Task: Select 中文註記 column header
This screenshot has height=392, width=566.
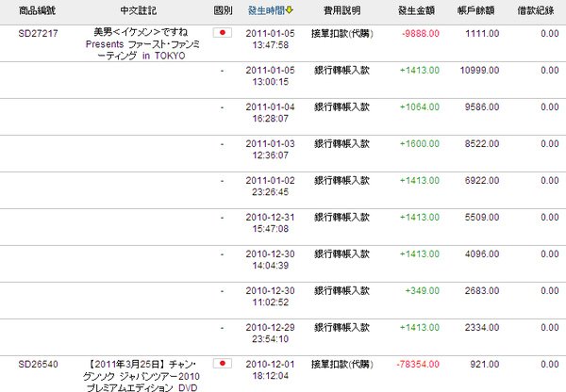Action: coord(139,10)
